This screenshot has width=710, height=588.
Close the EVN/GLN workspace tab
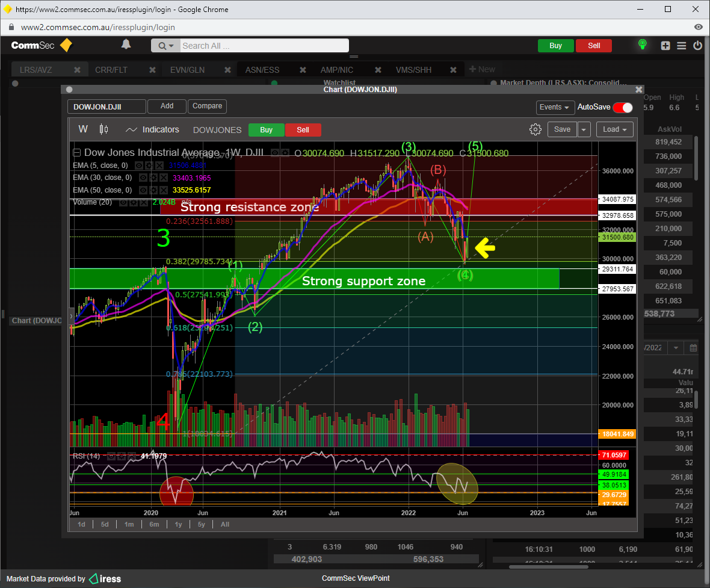[228, 70]
